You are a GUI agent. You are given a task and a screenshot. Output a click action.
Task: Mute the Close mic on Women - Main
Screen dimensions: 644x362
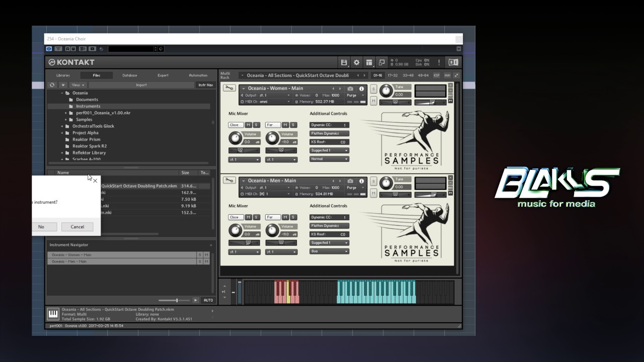click(248, 125)
